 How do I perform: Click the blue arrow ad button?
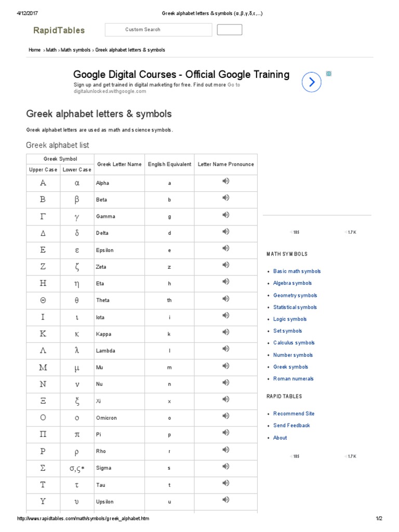point(311,82)
